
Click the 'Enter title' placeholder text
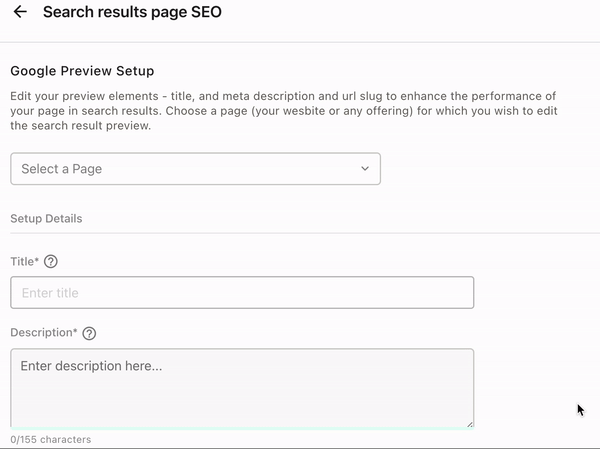[x=50, y=293]
